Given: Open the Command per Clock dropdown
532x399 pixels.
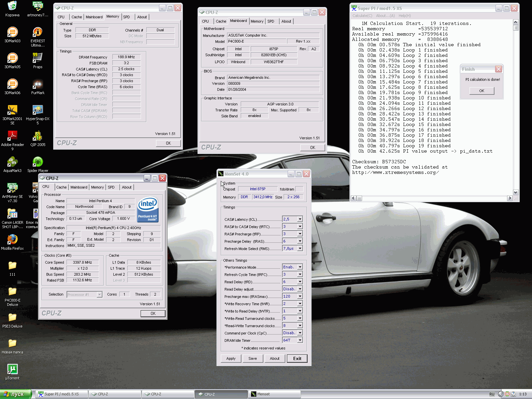Looking at the screenshot, I should point(300,333).
